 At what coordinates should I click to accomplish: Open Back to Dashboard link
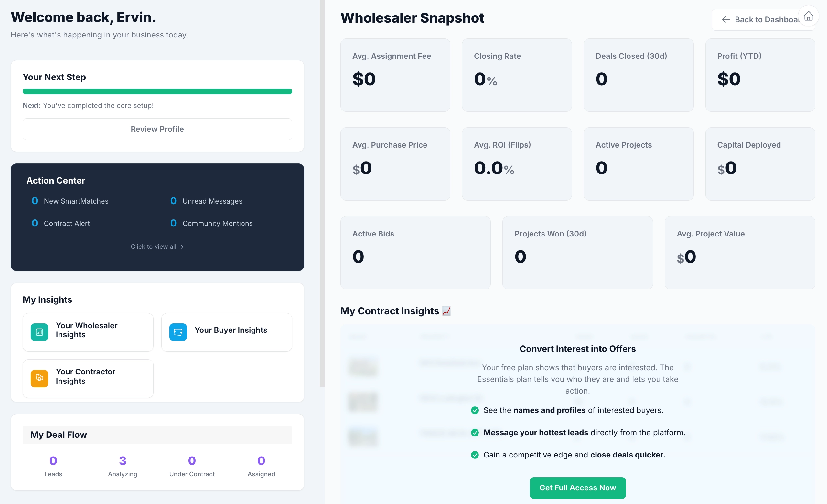tap(765, 19)
